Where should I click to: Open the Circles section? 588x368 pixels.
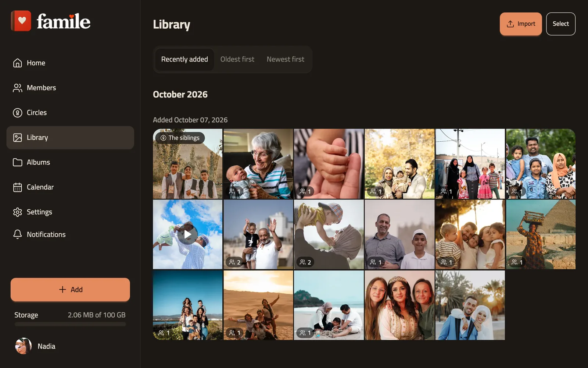pyautogui.click(x=70, y=113)
